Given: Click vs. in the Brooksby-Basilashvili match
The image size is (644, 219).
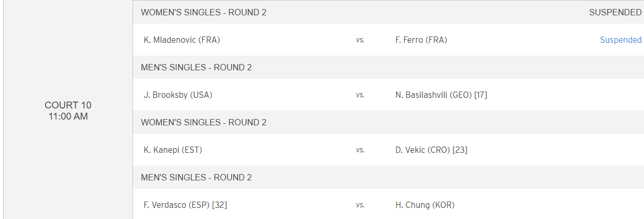Looking at the screenshot, I should tap(360, 95).
